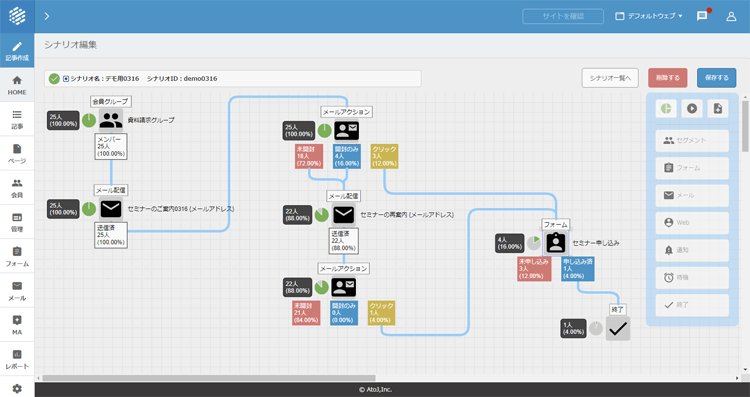
Task: Click the 削除する button
Action: point(668,78)
